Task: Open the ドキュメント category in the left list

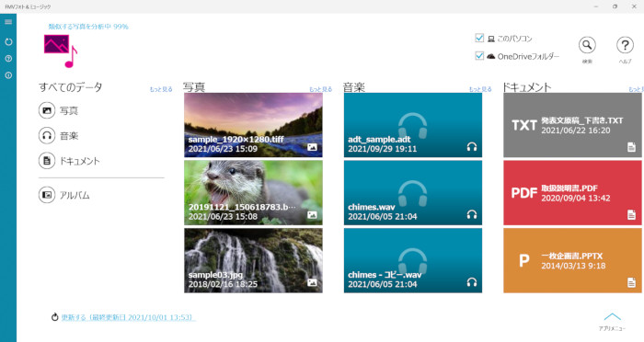Action: pyautogui.click(x=69, y=161)
